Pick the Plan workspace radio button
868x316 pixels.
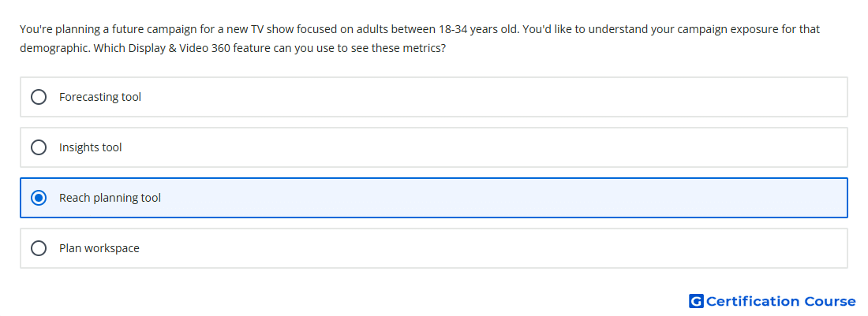39,248
